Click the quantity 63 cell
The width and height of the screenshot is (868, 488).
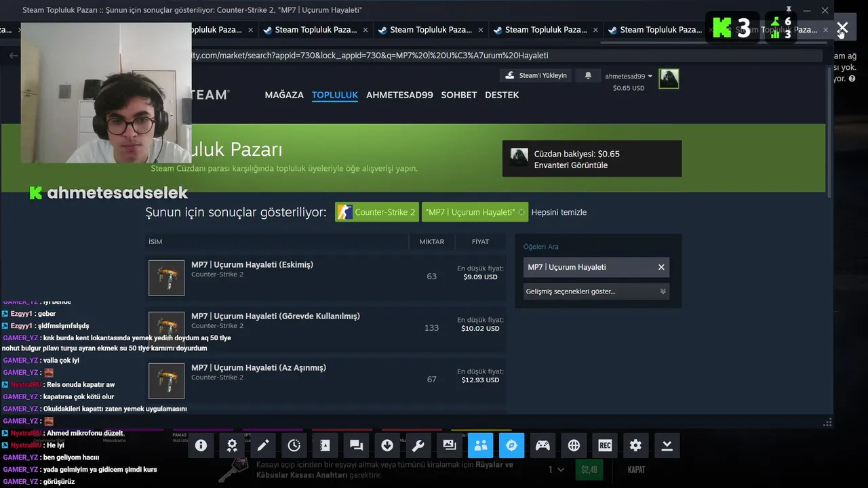[432, 277]
